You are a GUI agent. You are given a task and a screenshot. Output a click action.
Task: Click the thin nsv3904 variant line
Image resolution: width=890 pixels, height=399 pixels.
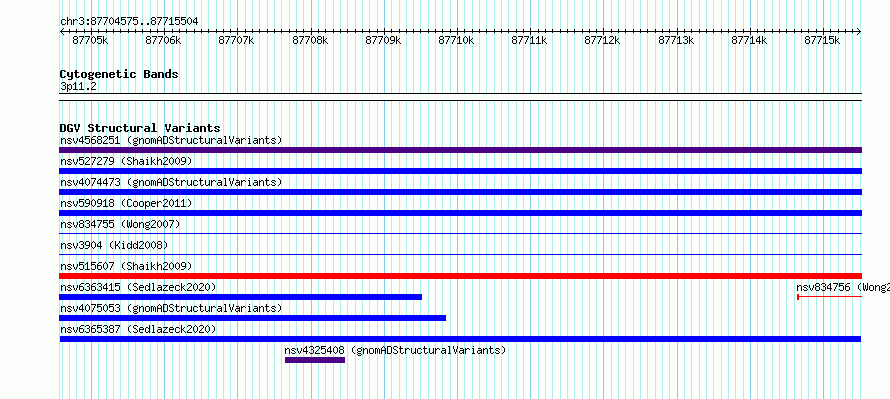point(460,254)
